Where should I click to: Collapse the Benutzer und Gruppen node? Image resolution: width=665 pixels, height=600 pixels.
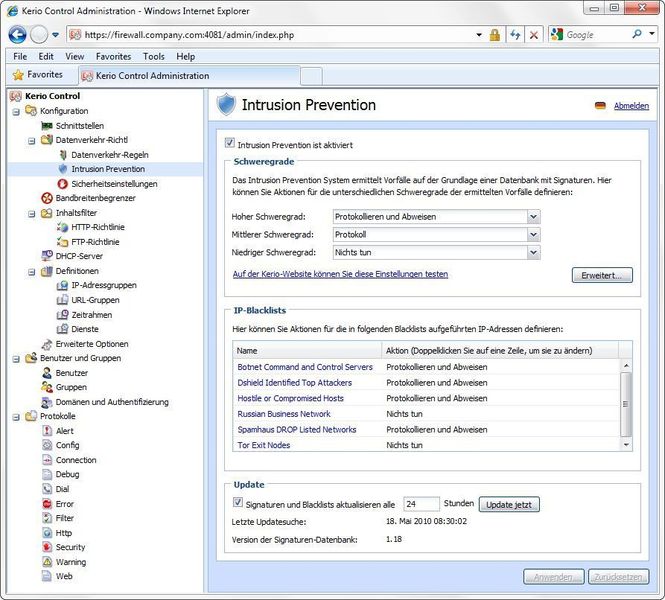(16, 359)
